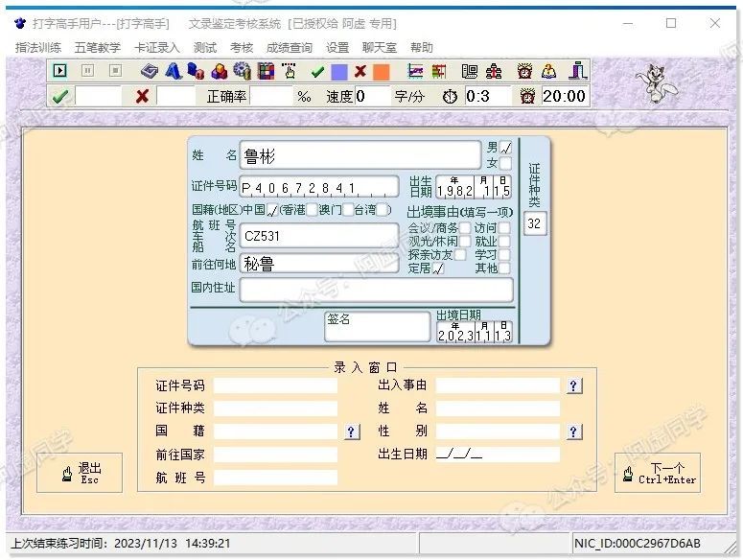Screen dimensions: 743x560
Task: Click the squirrel mascot icon
Action: [x=656, y=83]
